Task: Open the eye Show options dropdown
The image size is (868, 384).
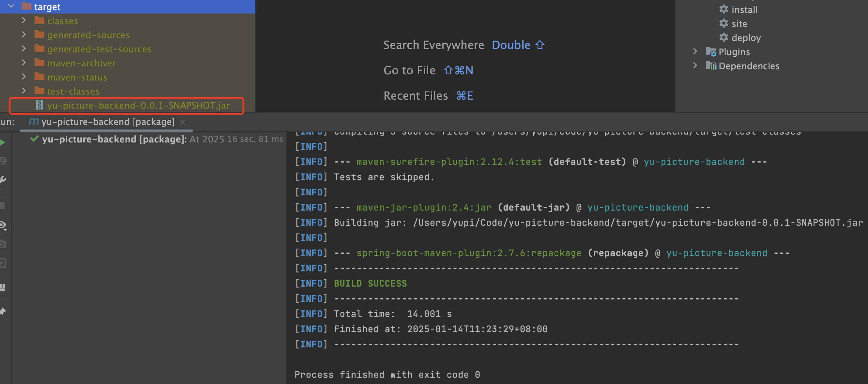Action: (x=3, y=225)
